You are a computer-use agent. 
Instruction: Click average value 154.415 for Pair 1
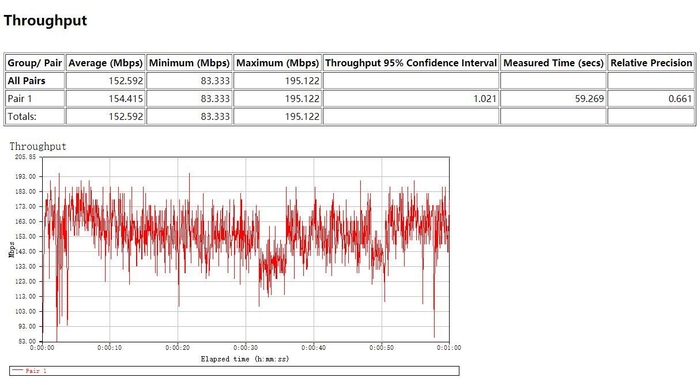pyautogui.click(x=126, y=99)
